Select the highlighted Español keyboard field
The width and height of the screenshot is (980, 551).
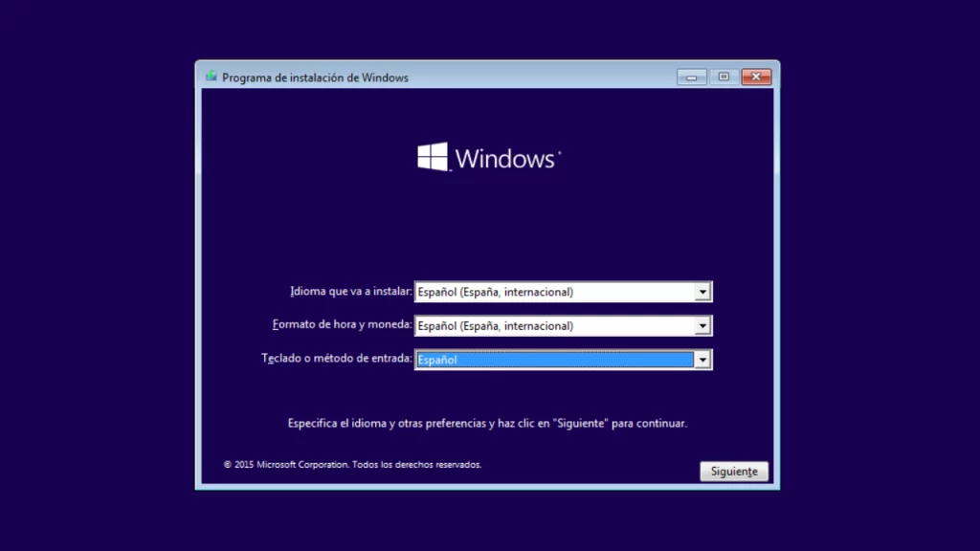click(x=563, y=360)
